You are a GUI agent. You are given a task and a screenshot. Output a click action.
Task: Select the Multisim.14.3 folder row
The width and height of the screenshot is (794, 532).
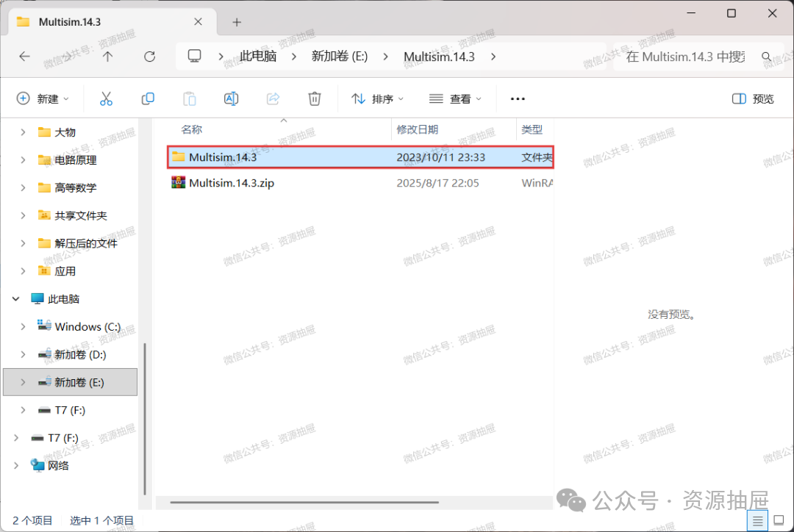[x=360, y=157]
